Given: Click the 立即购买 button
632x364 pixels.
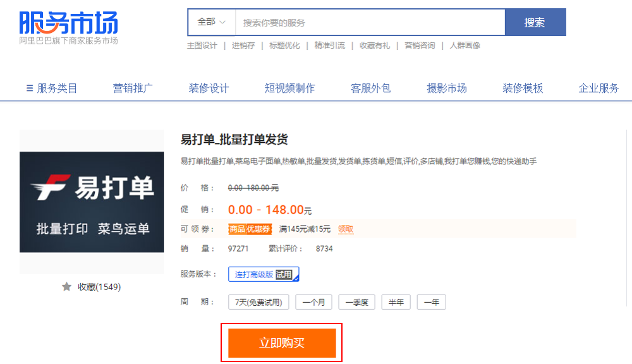Looking at the screenshot, I should click(282, 343).
